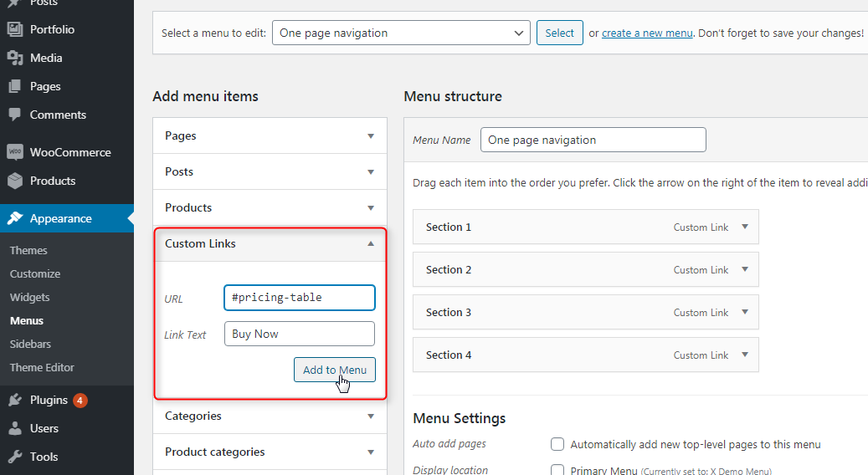
Task: Click the Section 3 menu item title
Action: (x=449, y=312)
